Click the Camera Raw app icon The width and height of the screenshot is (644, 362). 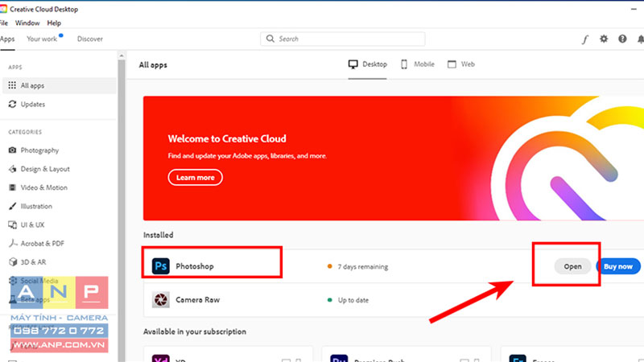click(x=160, y=299)
